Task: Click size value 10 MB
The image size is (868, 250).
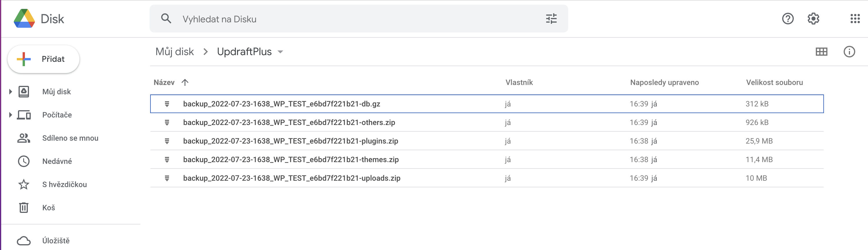Action: 756,178
